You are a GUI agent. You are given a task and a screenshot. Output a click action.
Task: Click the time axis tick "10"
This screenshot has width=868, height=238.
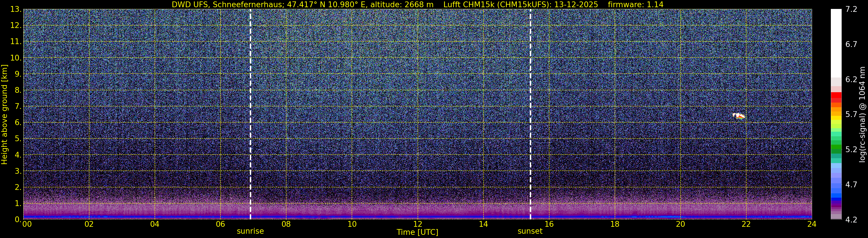[x=352, y=224]
